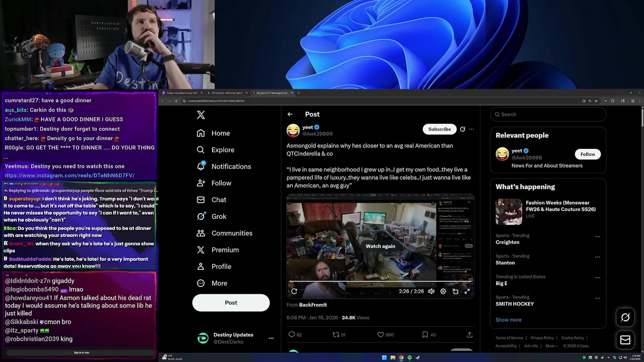
Task: Open Premium in X sidebar
Action: tap(218, 250)
